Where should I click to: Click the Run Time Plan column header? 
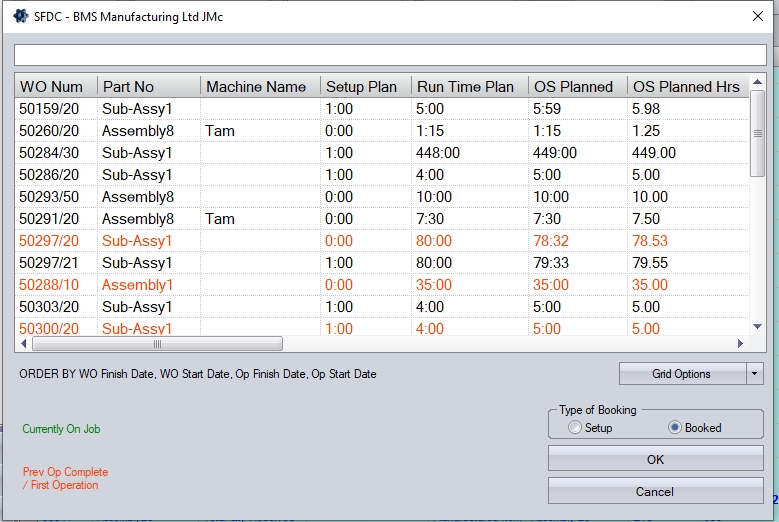click(466, 87)
